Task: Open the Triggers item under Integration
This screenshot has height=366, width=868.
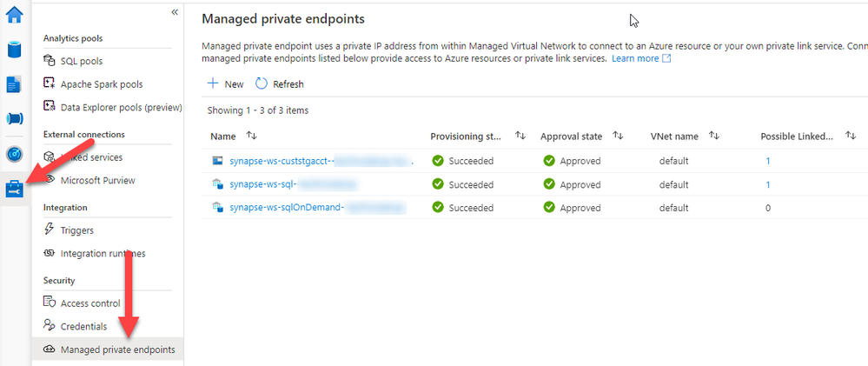Action: (77, 230)
